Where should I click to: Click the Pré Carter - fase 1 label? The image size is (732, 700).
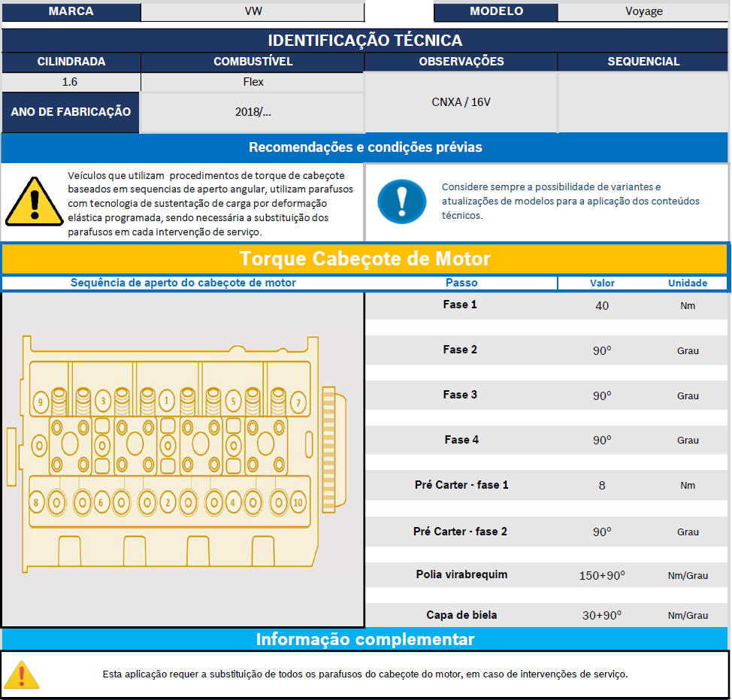461,485
